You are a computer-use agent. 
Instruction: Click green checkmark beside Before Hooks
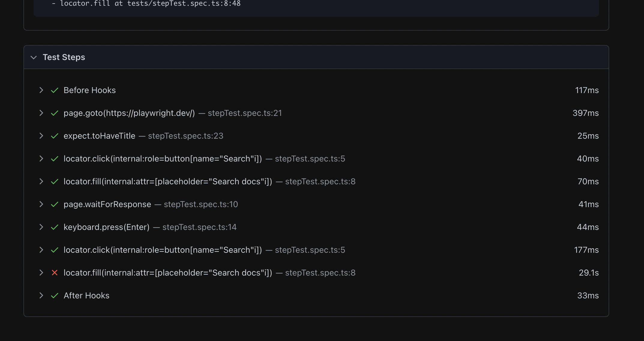coord(55,90)
